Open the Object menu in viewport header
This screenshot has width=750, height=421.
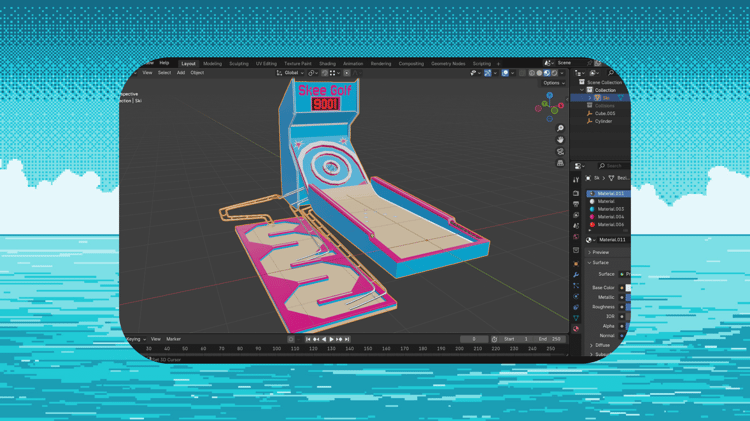point(197,73)
